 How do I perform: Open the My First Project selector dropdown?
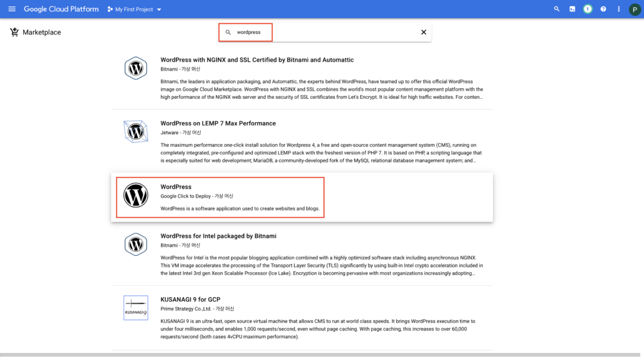pyautogui.click(x=135, y=9)
